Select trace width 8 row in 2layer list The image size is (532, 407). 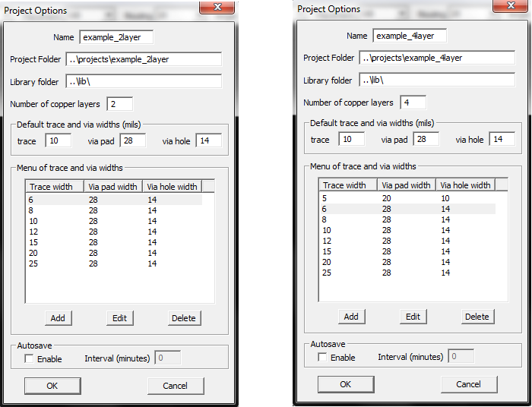pyautogui.click(x=114, y=210)
